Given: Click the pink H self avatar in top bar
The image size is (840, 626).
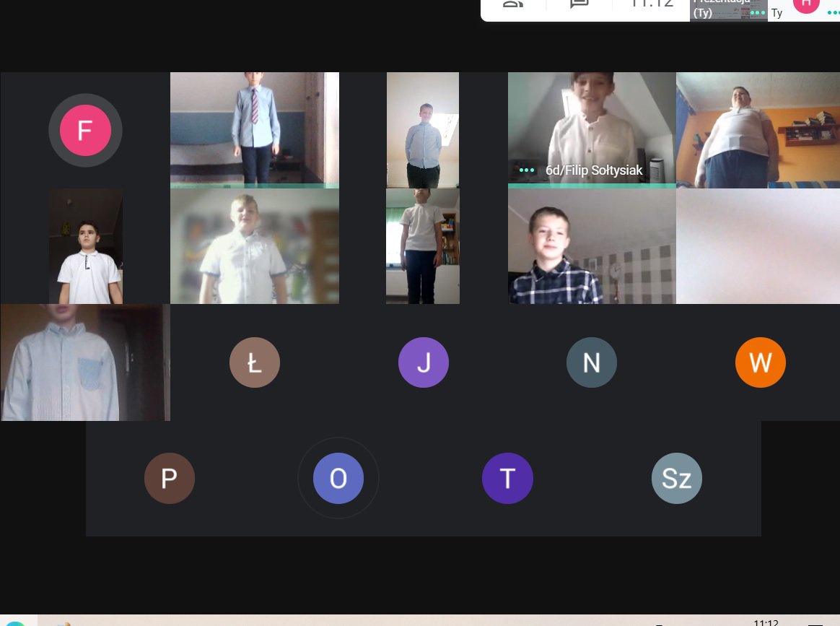Looking at the screenshot, I should point(806,4).
